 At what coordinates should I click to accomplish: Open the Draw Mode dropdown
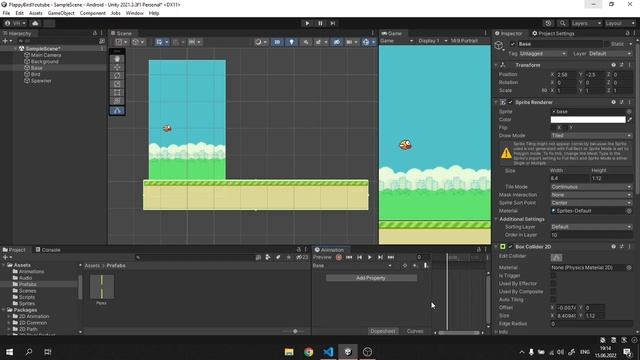click(x=591, y=136)
